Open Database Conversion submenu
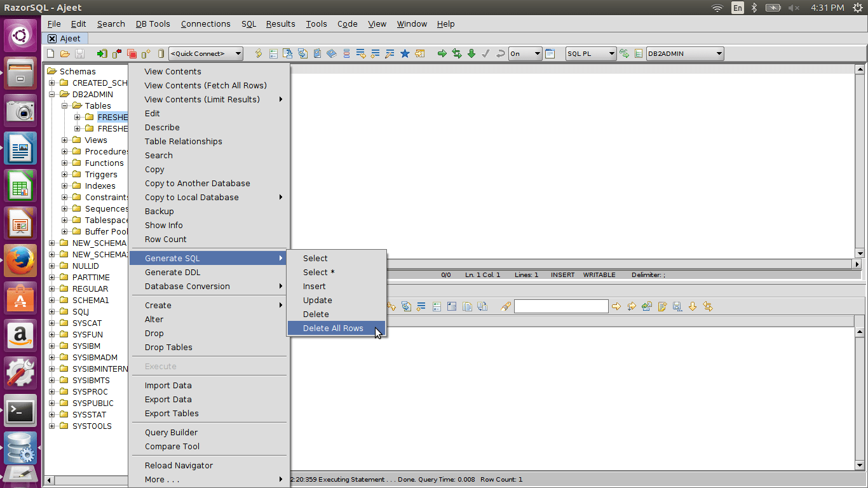868x488 pixels. (209, 287)
